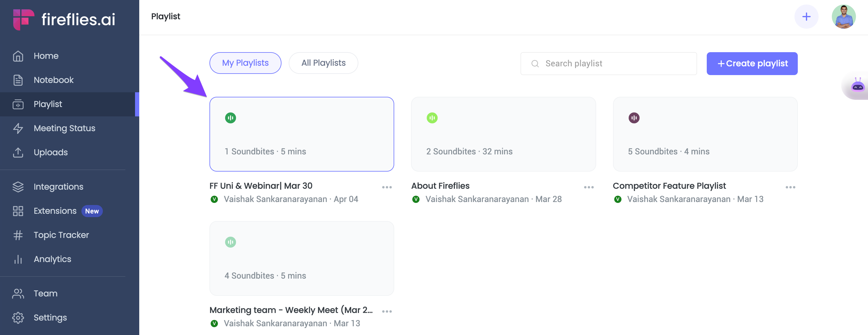Viewport: 868px width, 335px height.
Task: Click 'Vaishak Sankaranarayanan · Mar 28' text
Action: [x=493, y=199]
